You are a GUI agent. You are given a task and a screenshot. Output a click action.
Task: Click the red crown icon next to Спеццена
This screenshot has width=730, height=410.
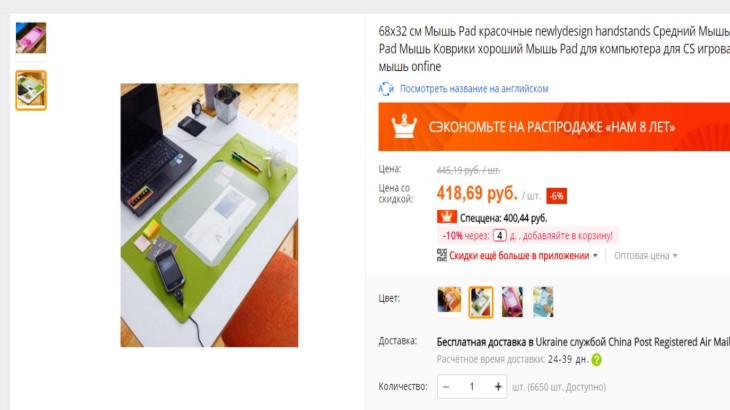pyautogui.click(x=446, y=217)
